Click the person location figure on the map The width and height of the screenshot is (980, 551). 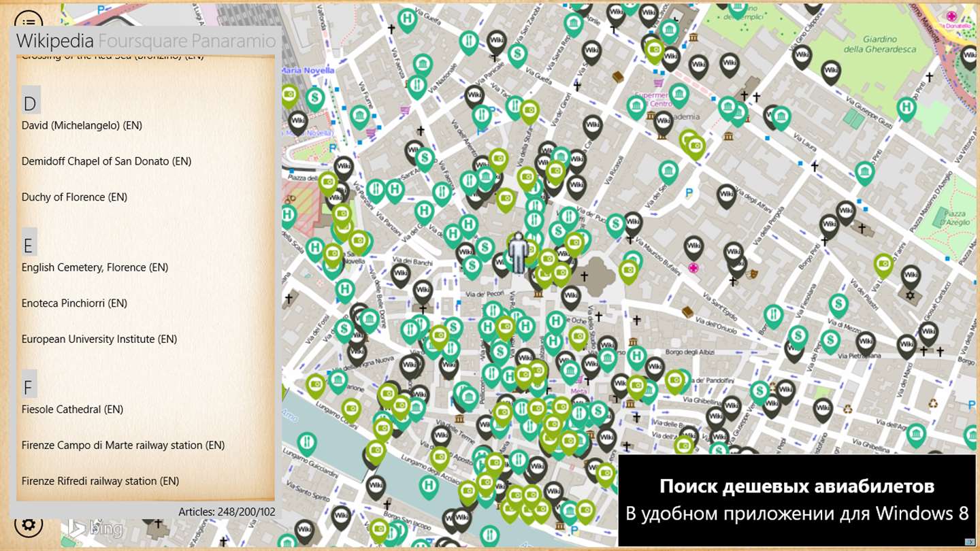(519, 252)
